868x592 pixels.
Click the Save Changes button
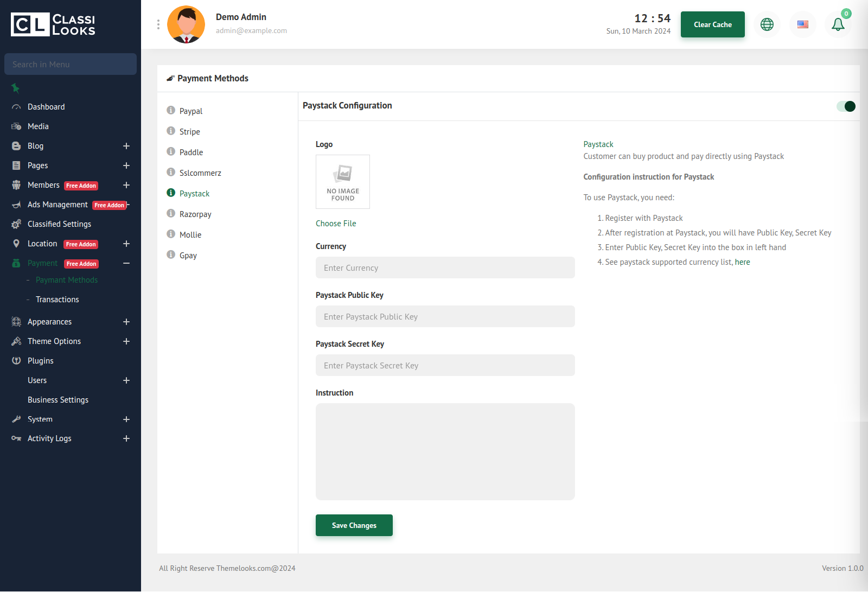[x=354, y=525]
